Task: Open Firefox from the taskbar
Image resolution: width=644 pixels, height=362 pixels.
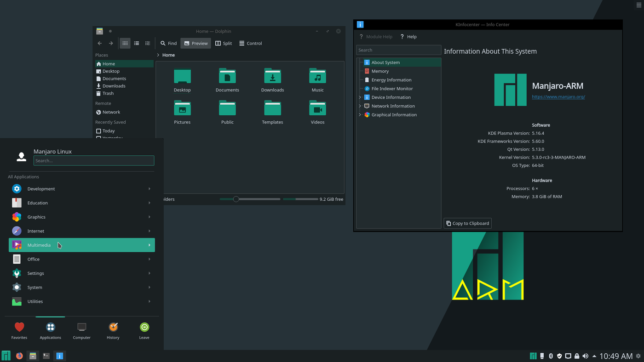Action: (19, 356)
